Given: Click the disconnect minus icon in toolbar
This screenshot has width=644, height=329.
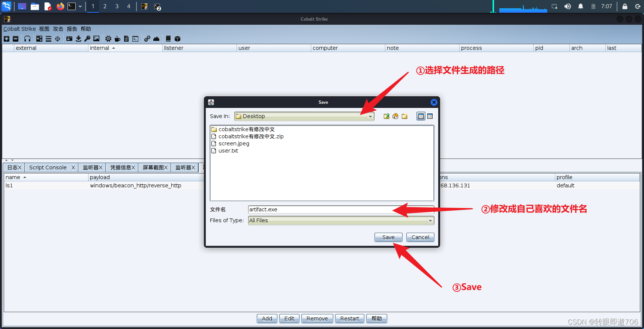Looking at the screenshot, I should coord(15,39).
